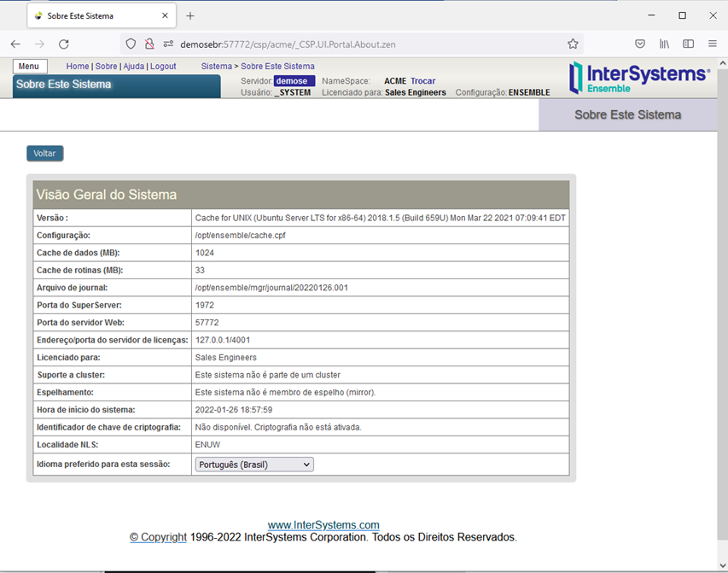Click the 1024 data cache value

point(205,253)
